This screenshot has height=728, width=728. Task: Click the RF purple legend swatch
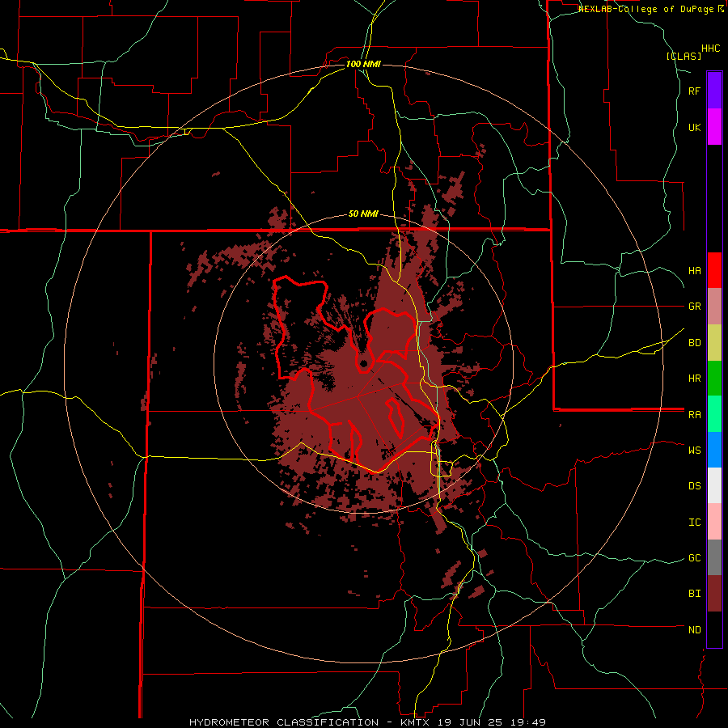pyautogui.click(x=714, y=91)
